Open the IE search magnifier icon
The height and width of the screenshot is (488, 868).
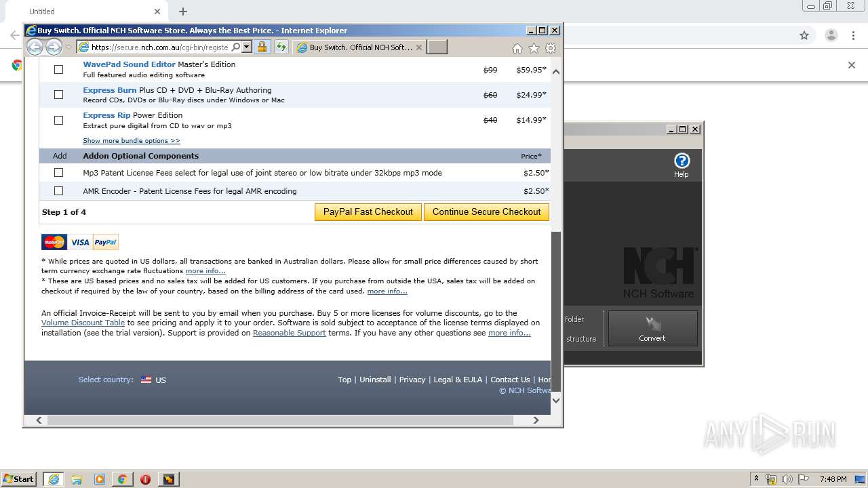[x=235, y=47]
